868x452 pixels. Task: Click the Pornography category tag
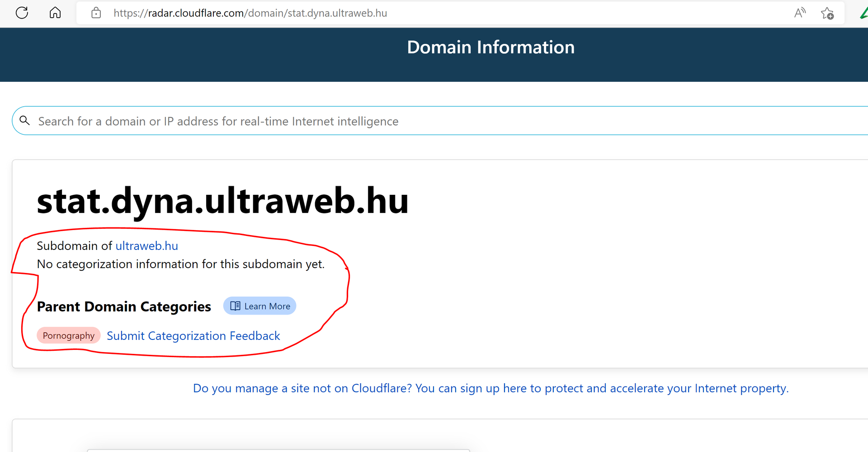69,335
